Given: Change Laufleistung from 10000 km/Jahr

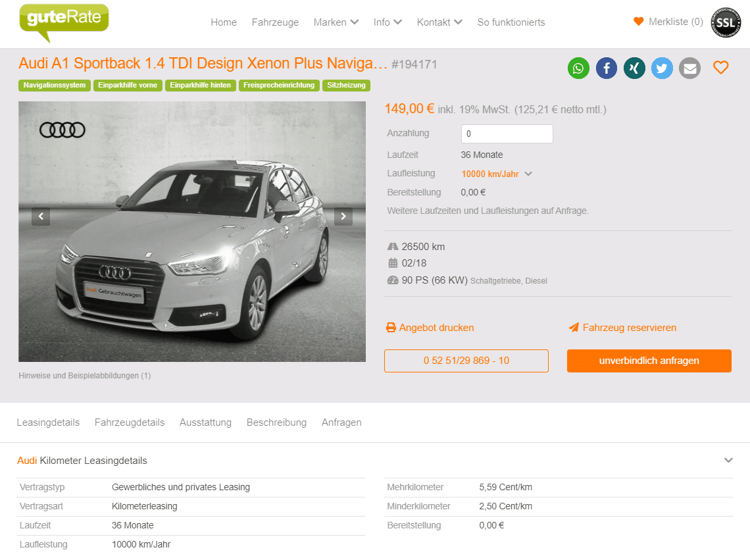Looking at the screenshot, I should [497, 174].
